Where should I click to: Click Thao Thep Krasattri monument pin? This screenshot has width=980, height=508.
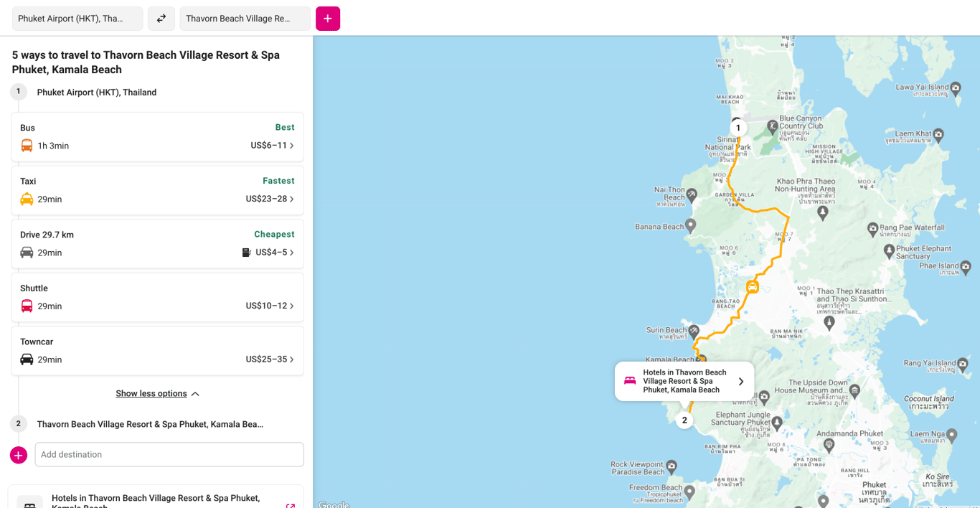(x=829, y=323)
